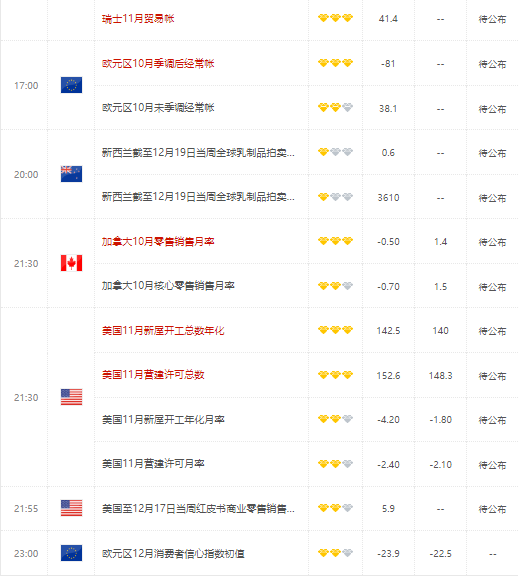Open 加拿大10月零售销售月率 event
518x579 pixels.
[x=158, y=241]
